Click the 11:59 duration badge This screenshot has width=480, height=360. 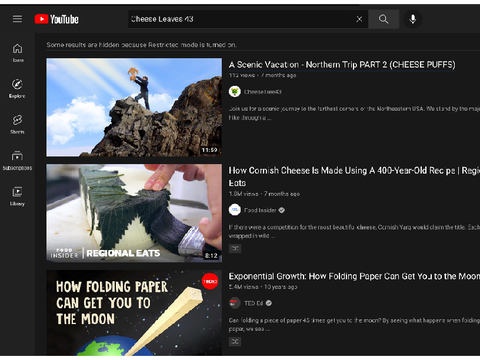pos(209,150)
